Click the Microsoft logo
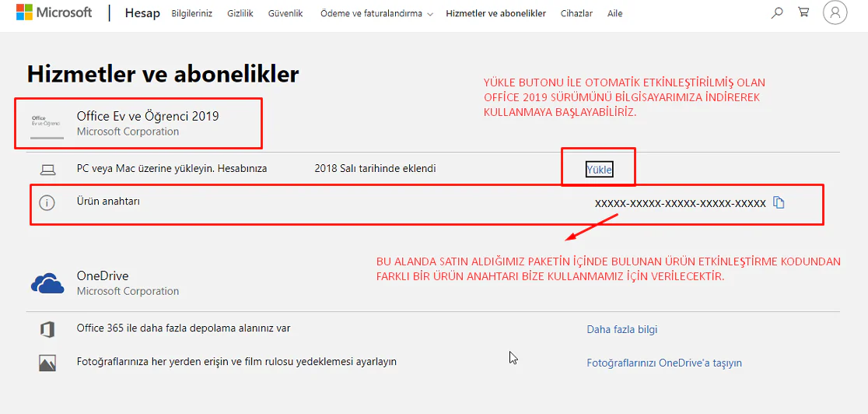 point(54,12)
